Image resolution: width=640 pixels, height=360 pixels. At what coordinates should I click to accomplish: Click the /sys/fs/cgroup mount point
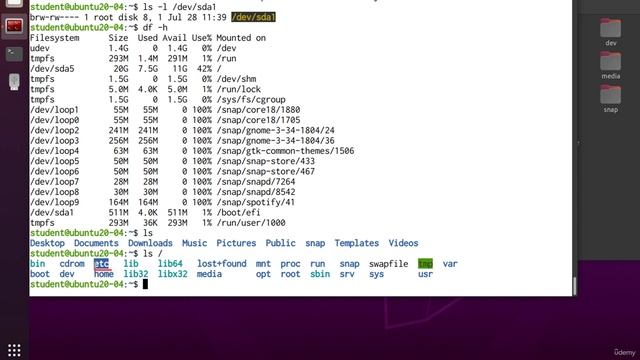coord(251,99)
